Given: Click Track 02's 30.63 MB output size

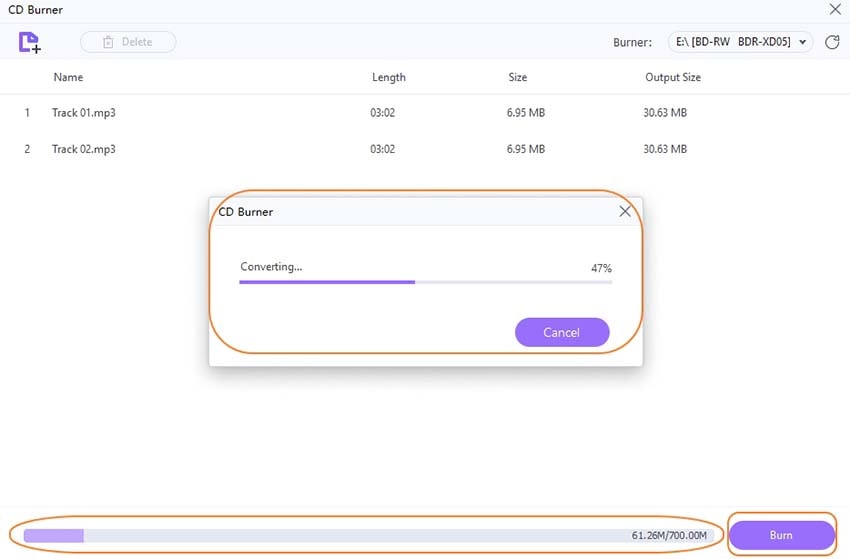Looking at the screenshot, I should 665,149.
